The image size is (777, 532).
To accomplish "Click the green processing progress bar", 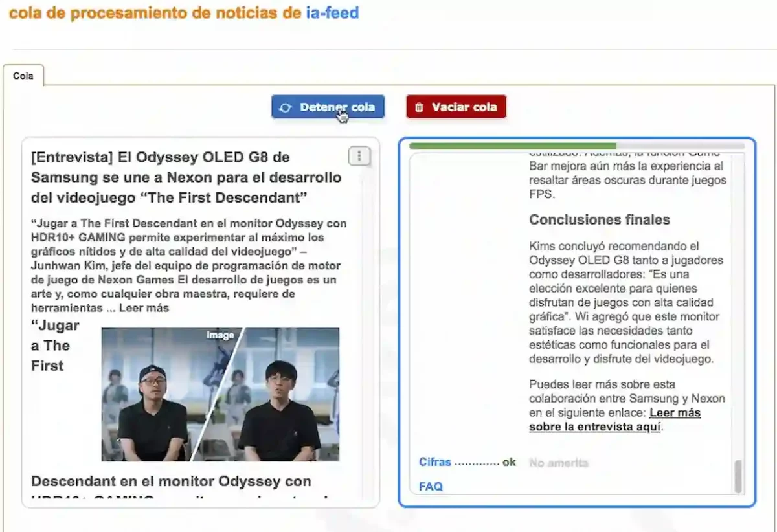I will point(512,146).
